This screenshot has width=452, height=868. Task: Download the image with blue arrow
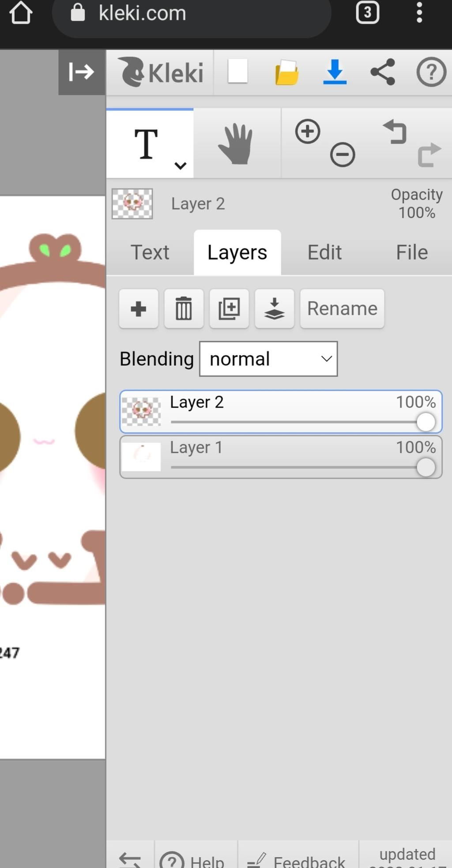(x=335, y=72)
